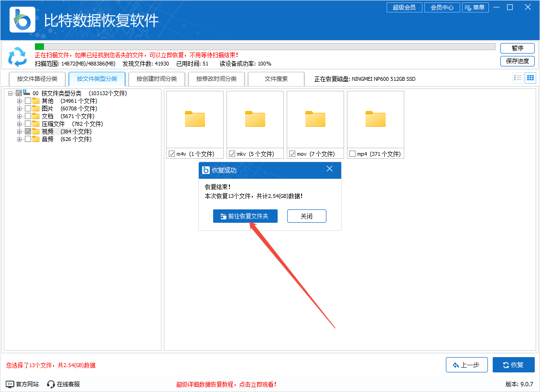540x392 pixels.
Task: Toggle the root 按文件类型分类 checkbox
Action: [19, 93]
